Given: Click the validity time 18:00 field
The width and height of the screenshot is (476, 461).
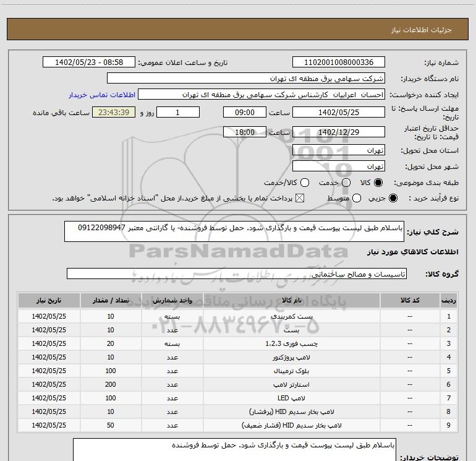Looking at the screenshot, I should (245, 132).
